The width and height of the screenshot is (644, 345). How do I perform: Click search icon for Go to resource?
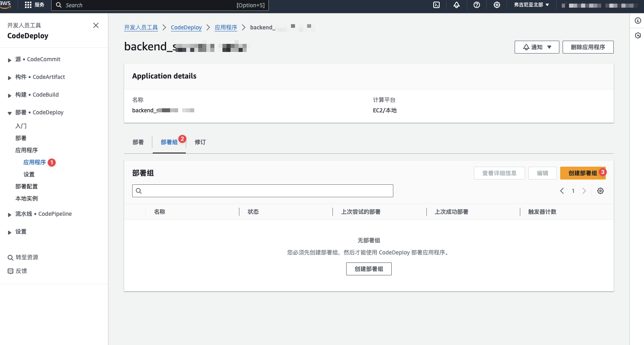click(10, 258)
